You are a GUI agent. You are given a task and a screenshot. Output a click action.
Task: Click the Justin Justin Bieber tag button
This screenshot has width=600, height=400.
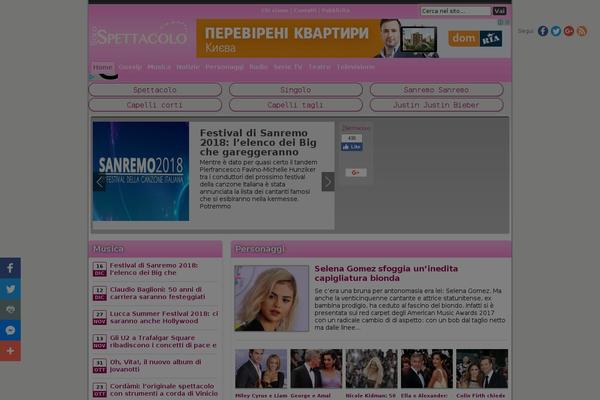(436, 105)
